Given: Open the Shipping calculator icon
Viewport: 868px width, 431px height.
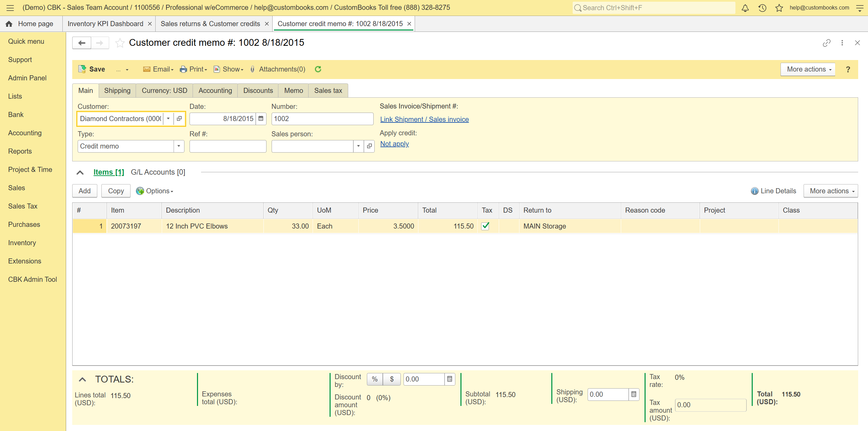Looking at the screenshot, I should [633, 394].
